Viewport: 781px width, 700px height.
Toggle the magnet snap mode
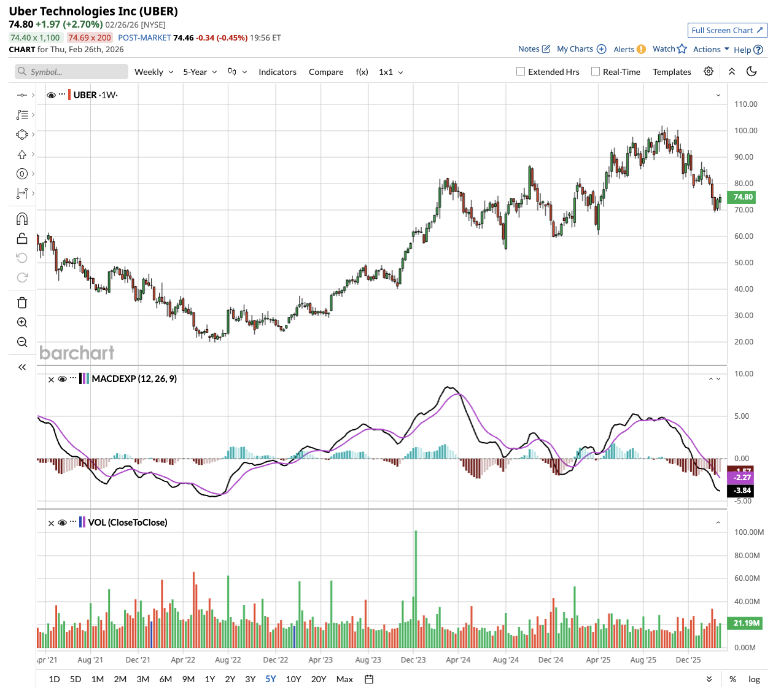click(22, 219)
